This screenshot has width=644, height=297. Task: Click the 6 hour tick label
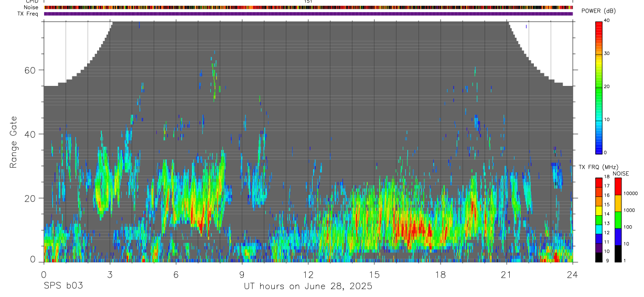click(176, 274)
